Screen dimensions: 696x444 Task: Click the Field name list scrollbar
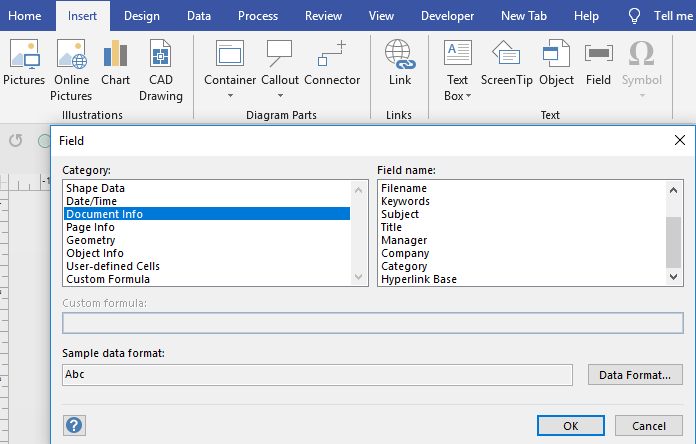pos(674,240)
